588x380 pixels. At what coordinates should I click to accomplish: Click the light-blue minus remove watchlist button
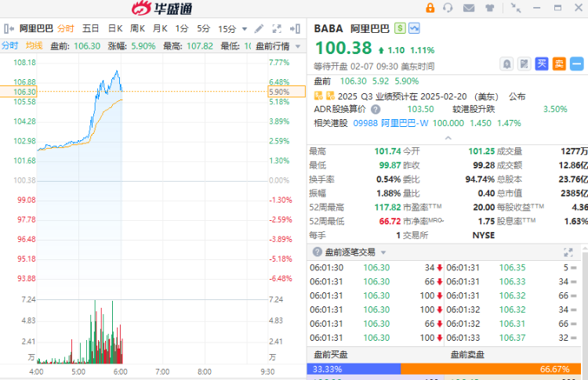[x=577, y=64]
